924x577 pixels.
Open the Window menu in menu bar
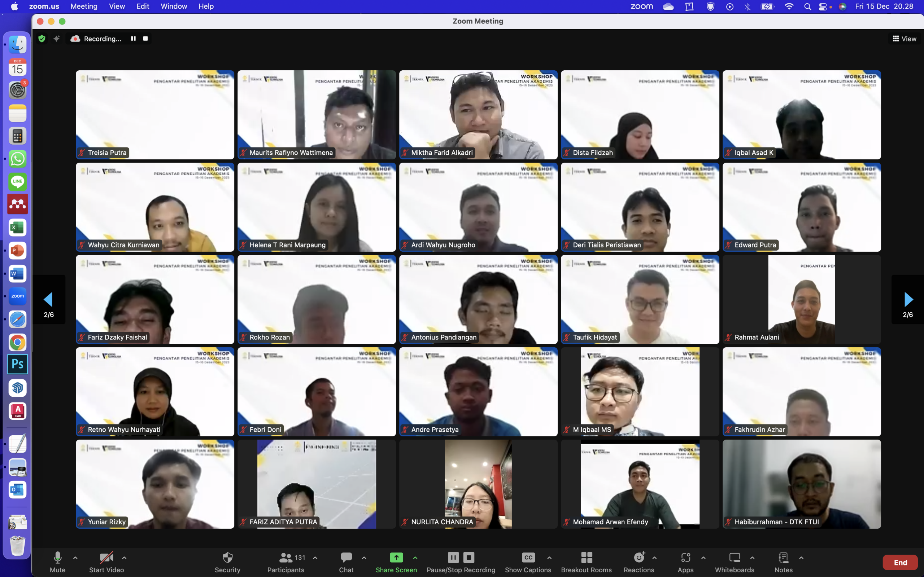click(174, 6)
